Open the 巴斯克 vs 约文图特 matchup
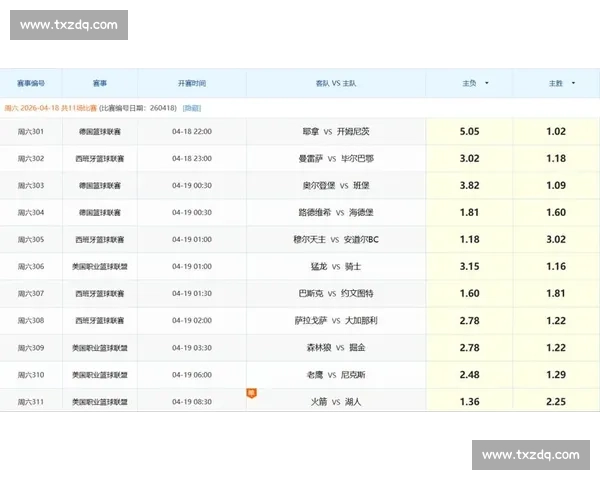600x480 pixels. point(336,293)
